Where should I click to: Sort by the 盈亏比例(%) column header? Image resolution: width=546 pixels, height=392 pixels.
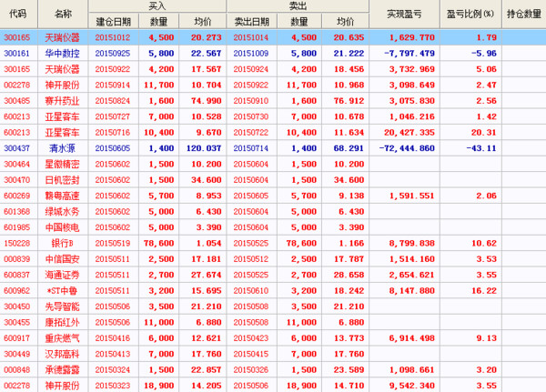pos(470,14)
